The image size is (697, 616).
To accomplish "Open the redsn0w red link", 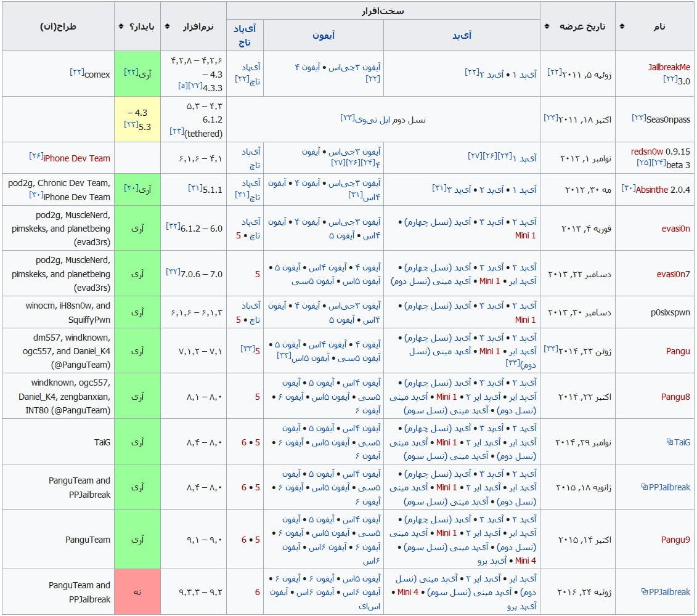I will [646, 151].
